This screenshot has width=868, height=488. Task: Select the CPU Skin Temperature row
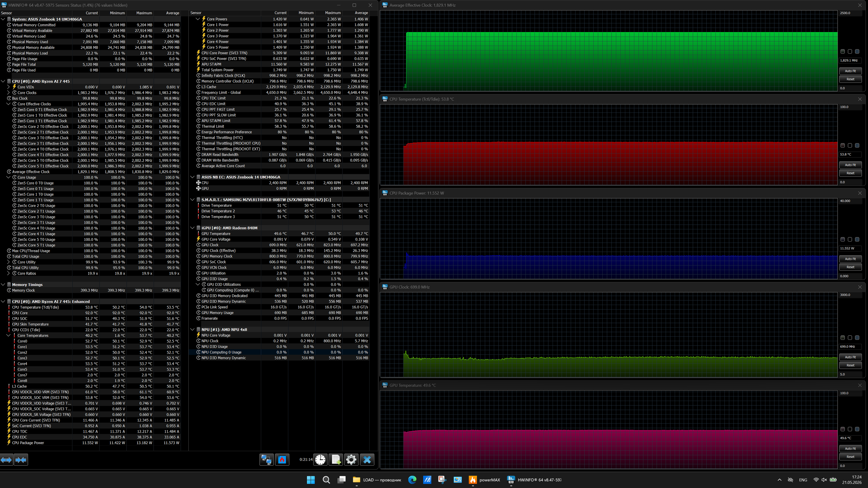point(90,324)
